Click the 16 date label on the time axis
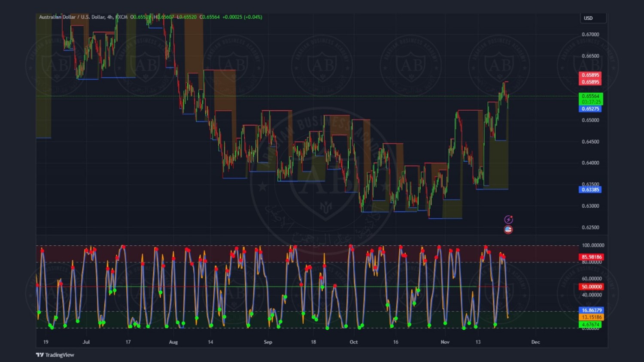 click(x=396, y=342)
